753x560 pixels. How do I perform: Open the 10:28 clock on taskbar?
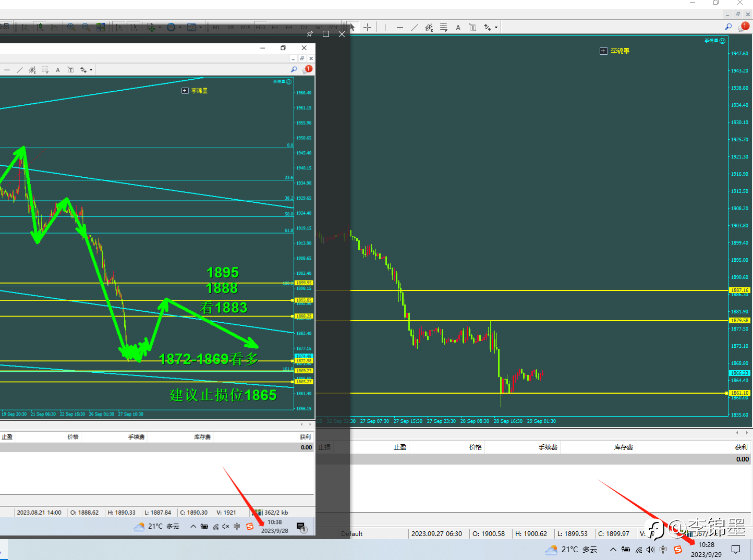[706, 550]
